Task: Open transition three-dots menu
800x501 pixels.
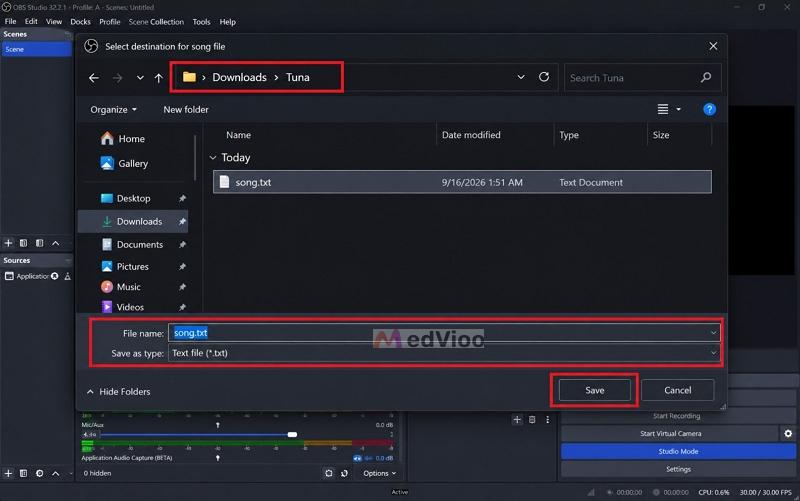Action: pos(547,419)
